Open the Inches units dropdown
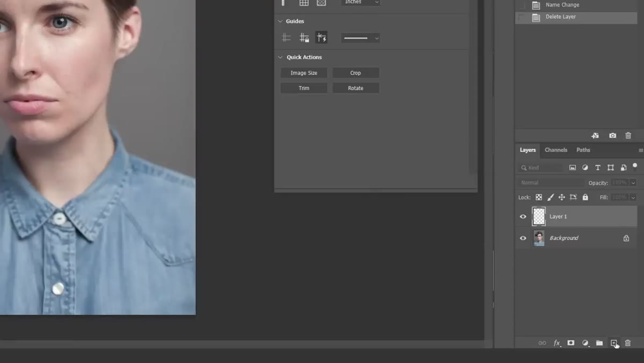The width and height of the screenshot is (644, 363). click(361, 3)
